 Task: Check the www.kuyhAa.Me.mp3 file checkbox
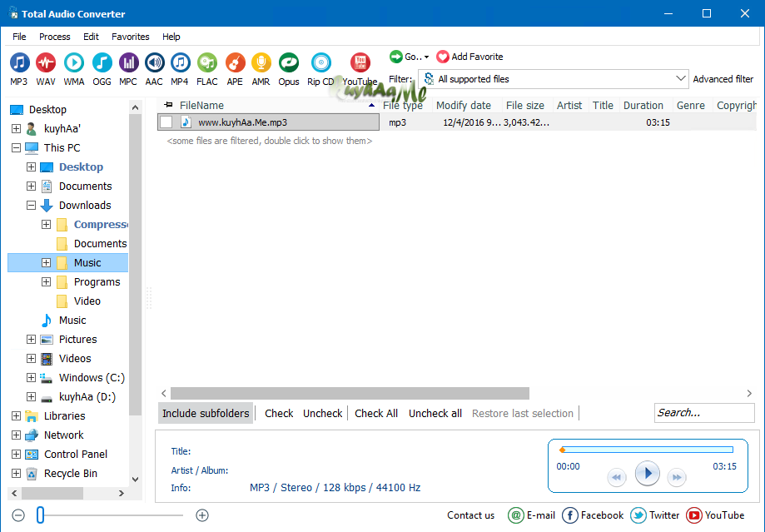pyautogui.click(x=166, y=122)
